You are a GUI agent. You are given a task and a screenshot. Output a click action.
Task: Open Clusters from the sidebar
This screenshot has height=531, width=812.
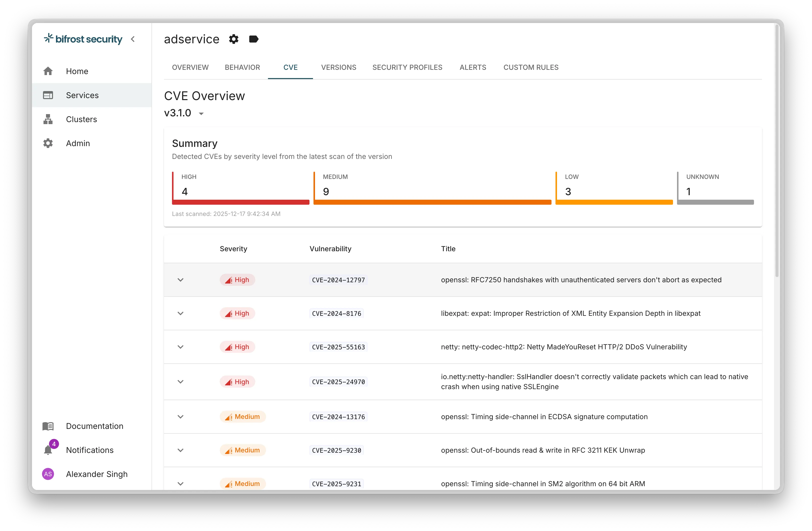coord(81,119)
